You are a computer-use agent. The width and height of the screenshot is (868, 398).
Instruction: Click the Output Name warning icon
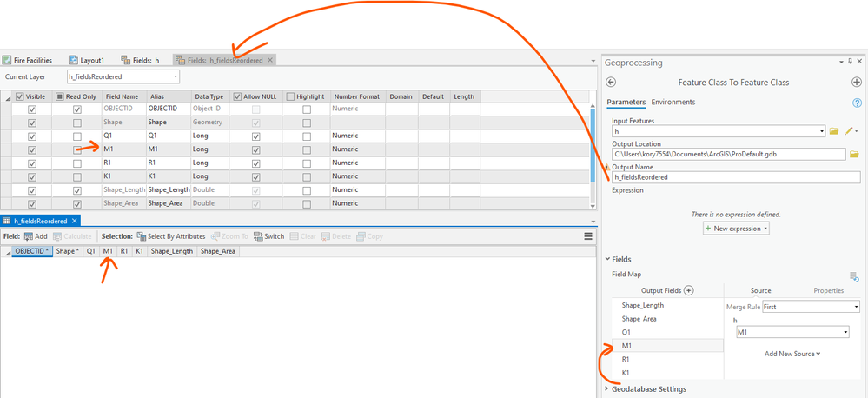607,167
